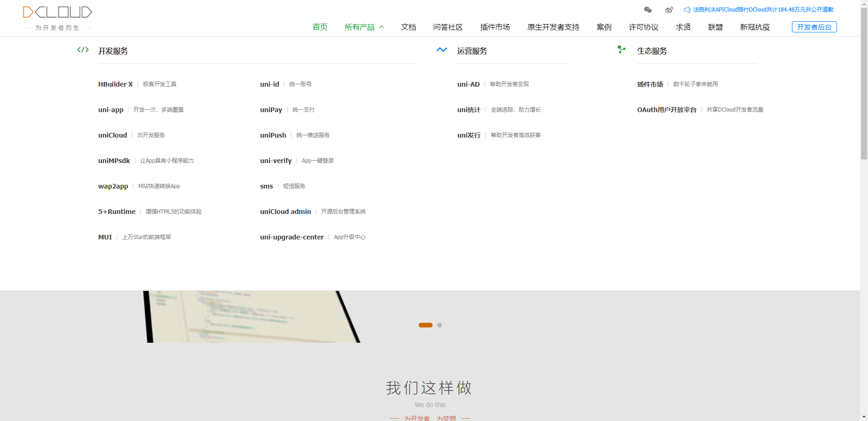This screenshot has width=868, height=421.
Task: Open 问答社区 in navigation bar
Action: click(448, 27)
